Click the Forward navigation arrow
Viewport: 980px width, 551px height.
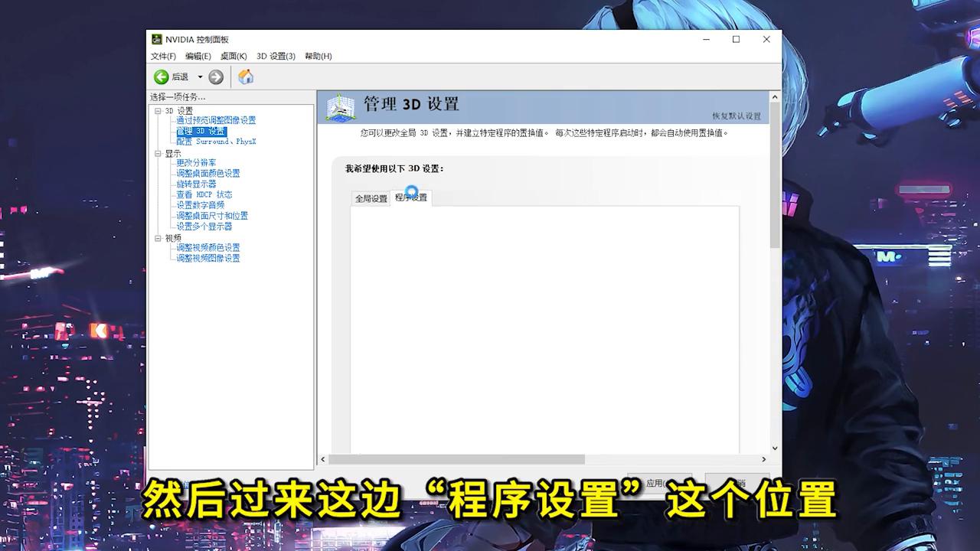(215, 77)
